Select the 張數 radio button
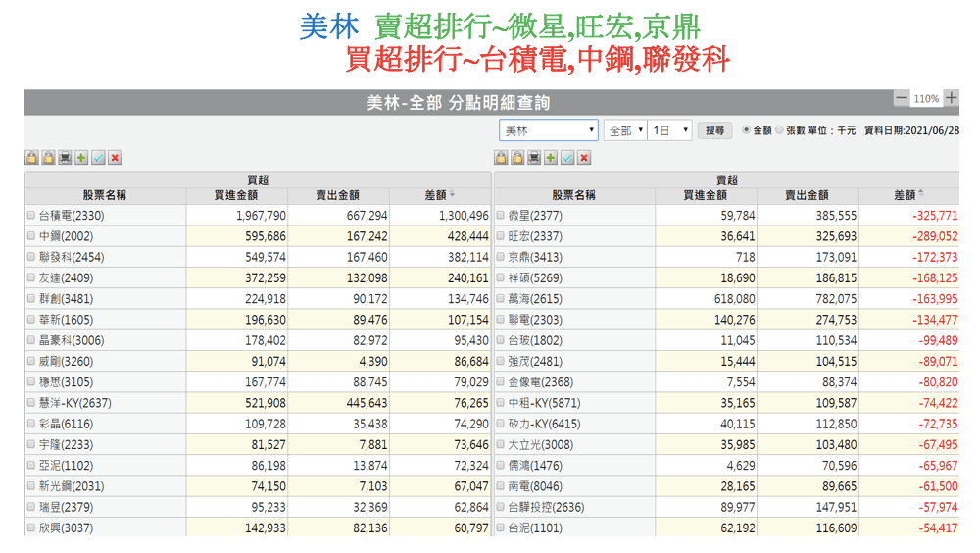 (x=780, y=130)
